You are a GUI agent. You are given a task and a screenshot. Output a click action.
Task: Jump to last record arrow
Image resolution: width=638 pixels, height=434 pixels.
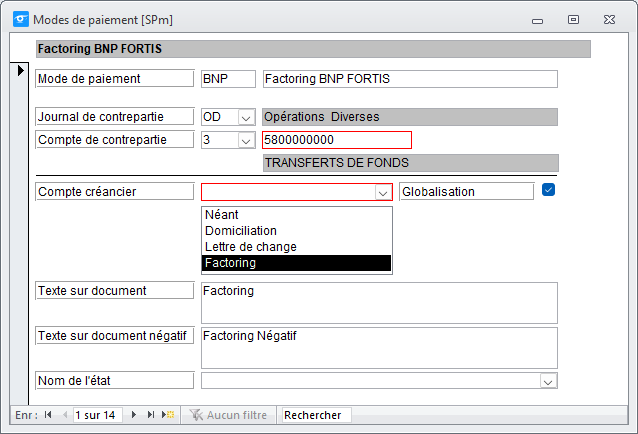coord(151,414)
